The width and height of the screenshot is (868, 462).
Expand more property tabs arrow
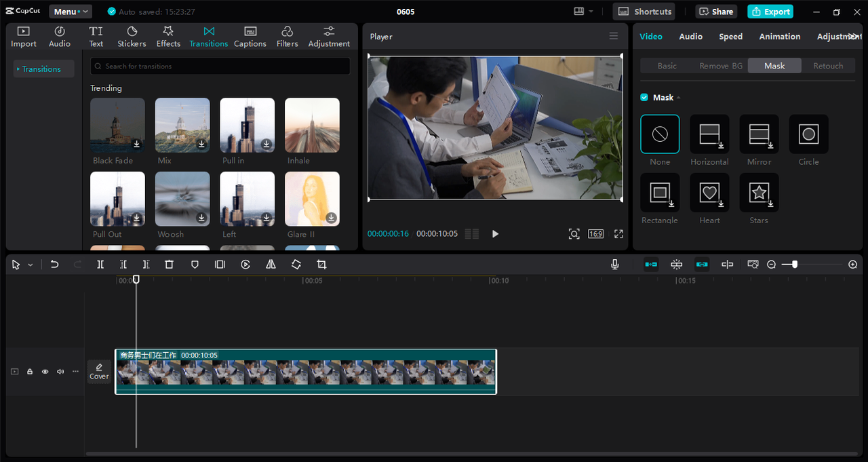(x=853, y=36)
